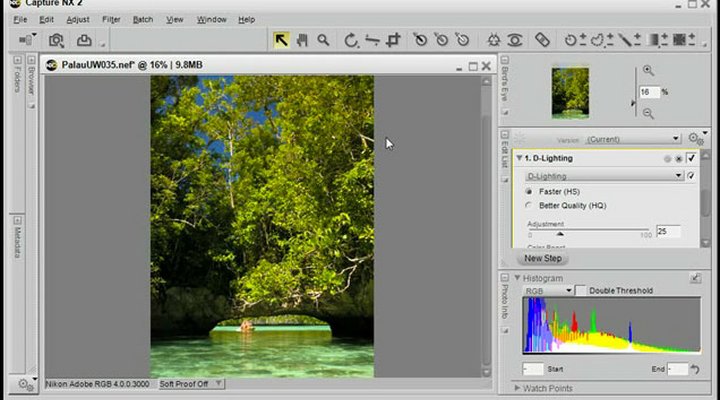The height and width of the screenshot is (400, 720).
Task: Select the Hand pan tool
Action: coord(302,40)
